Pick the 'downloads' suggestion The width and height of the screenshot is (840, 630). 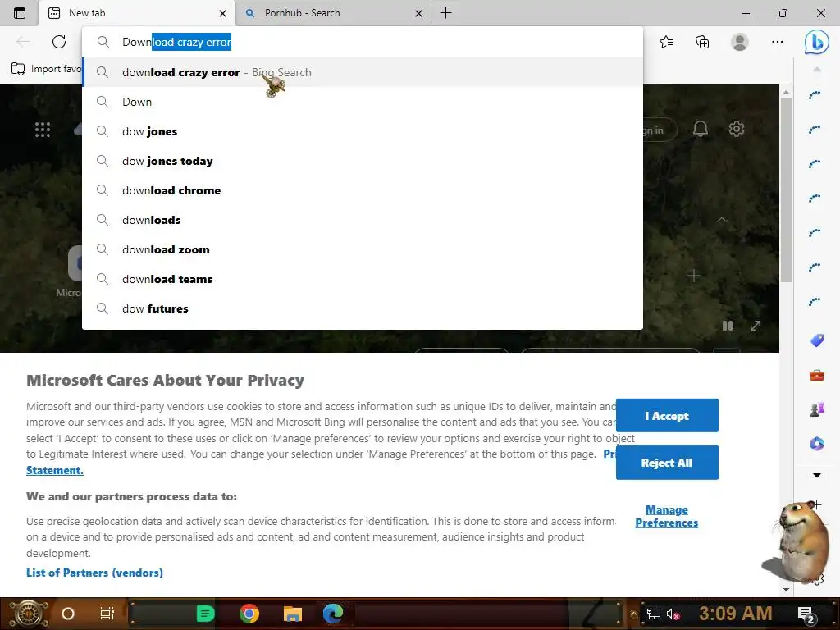362,220
